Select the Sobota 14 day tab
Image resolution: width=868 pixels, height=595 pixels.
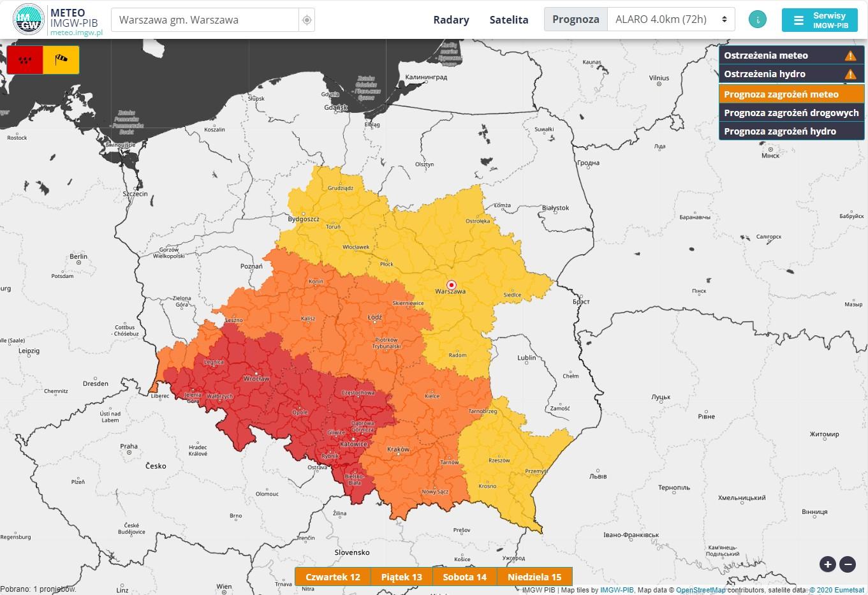click(464, 577)
